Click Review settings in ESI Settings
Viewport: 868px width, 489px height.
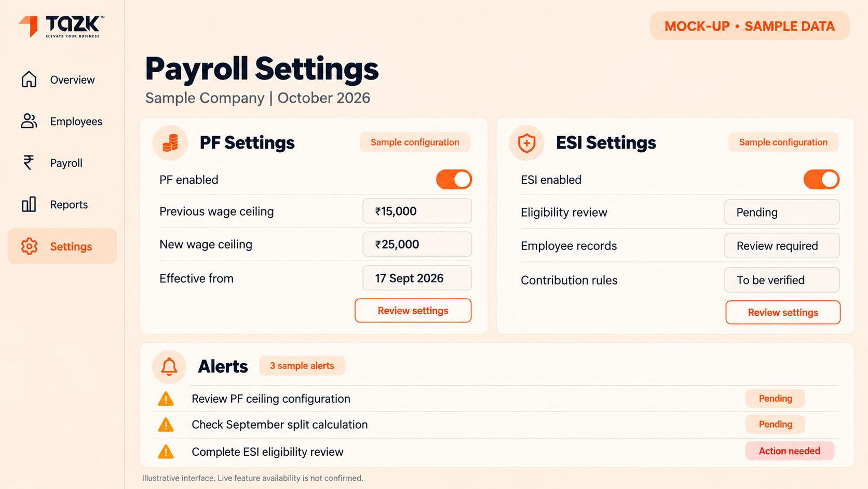point(783,312)
